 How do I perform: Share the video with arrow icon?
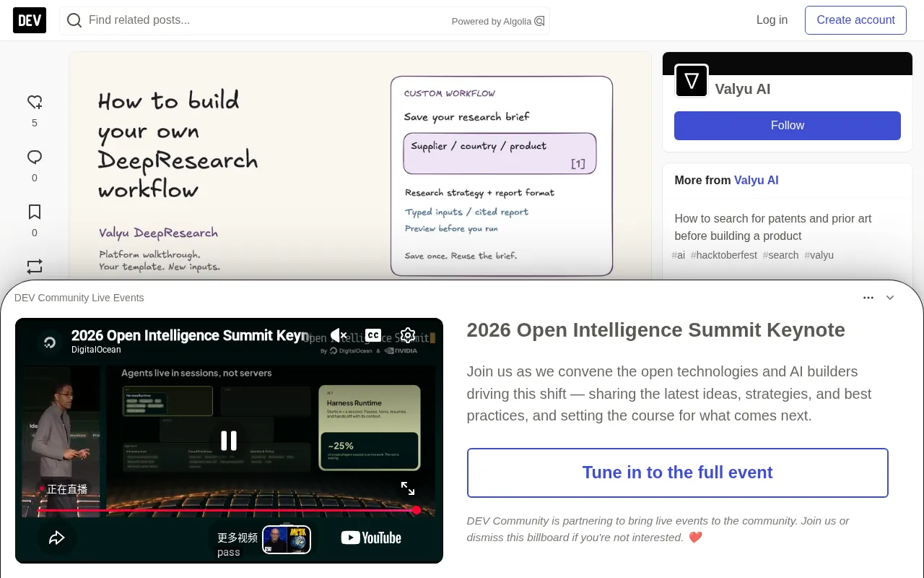pyautogui.click(x=57, y=538)
